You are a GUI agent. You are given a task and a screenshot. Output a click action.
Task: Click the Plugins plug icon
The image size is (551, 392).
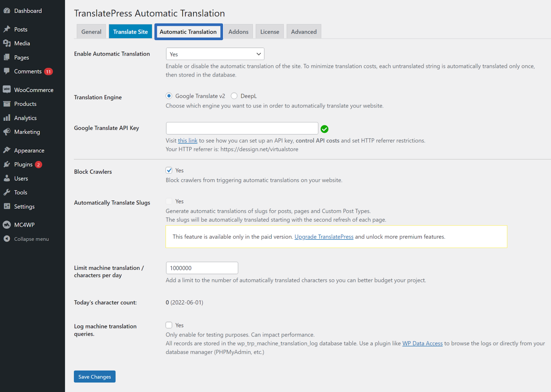pyautogui.click(x=7, y=164)
